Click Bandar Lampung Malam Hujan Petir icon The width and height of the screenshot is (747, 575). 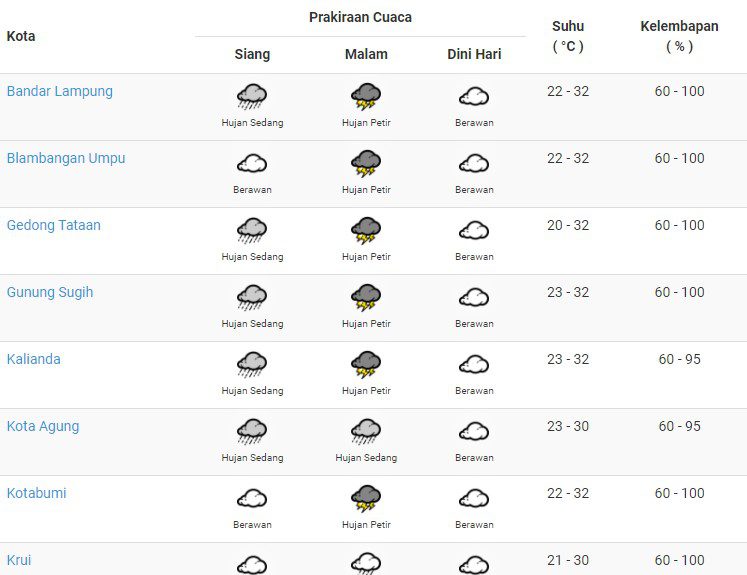click(x=366, y=97)
